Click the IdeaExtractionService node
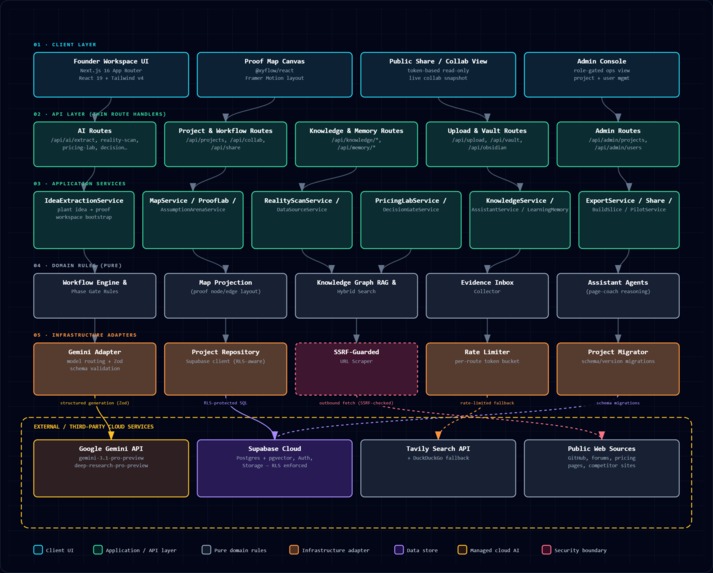The image size is (713, 573). [x=84, y=220]
